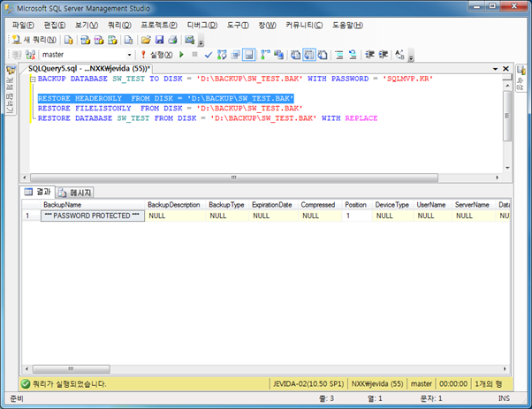The image size is (532, 409).
Task: Open the 도움말(H) menu
Action: [347, 25]
